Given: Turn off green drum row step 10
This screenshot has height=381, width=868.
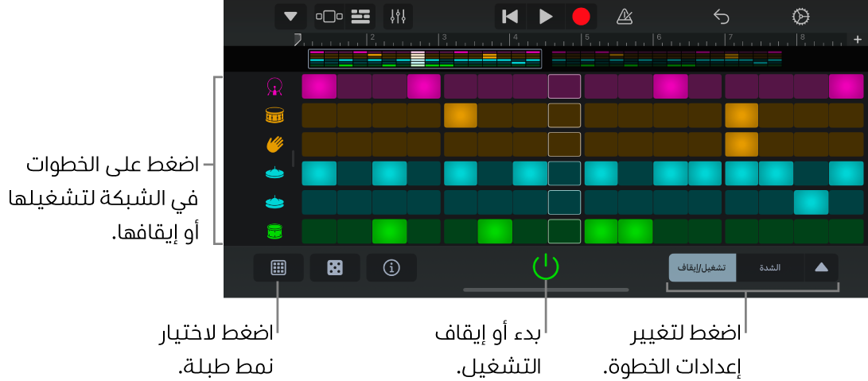Looking at the screenshot, I should pos(636,231).
